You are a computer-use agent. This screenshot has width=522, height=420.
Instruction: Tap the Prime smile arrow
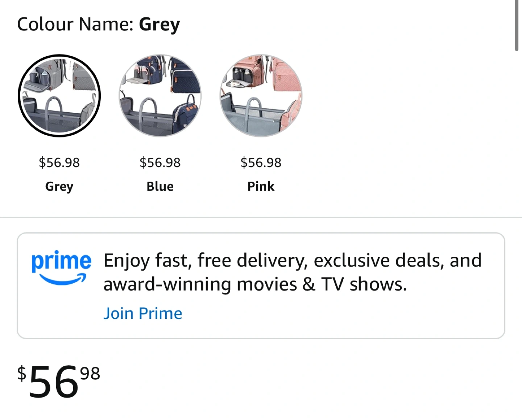point(62,279)
